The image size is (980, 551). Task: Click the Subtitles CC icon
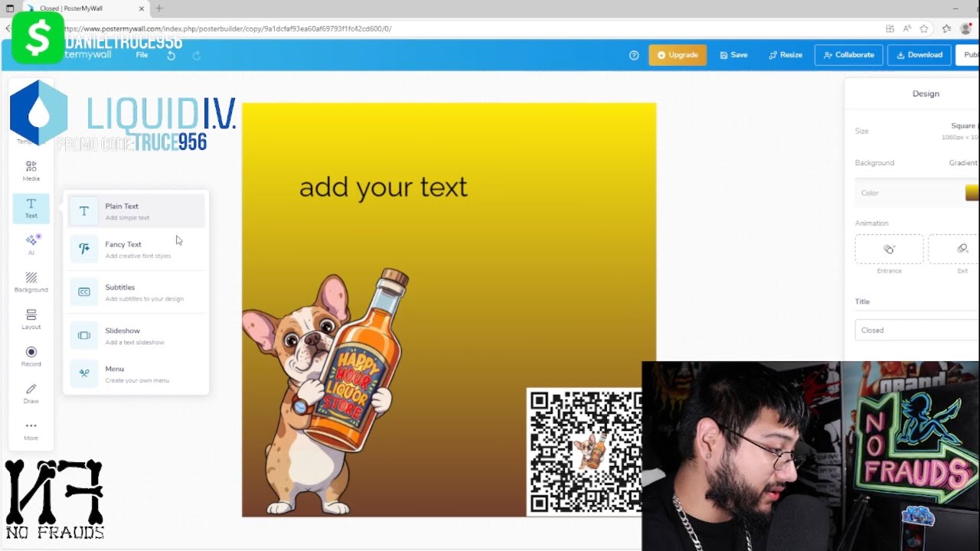(84, 292)
